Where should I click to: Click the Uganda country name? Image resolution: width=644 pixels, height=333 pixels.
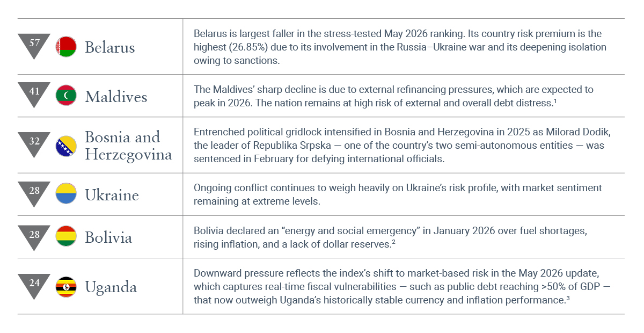pyautogui.click(x=111, y=287)
